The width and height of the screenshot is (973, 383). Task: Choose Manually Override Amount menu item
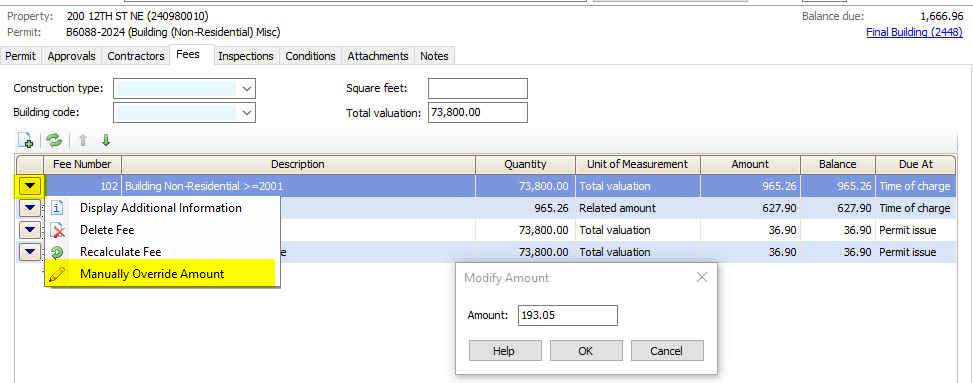coord(161,274)
